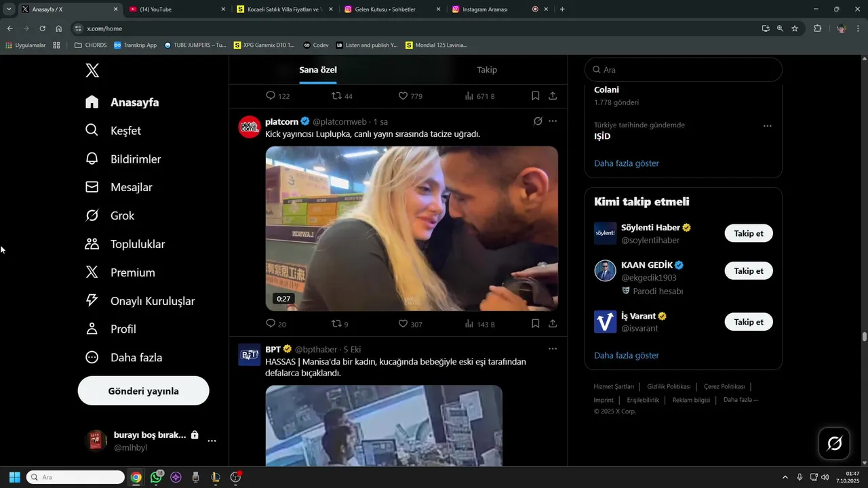This screenshot has width=868, height=488.
Task: Follow KAAN GEDİK with Takip et
Action: pos(749,270)
